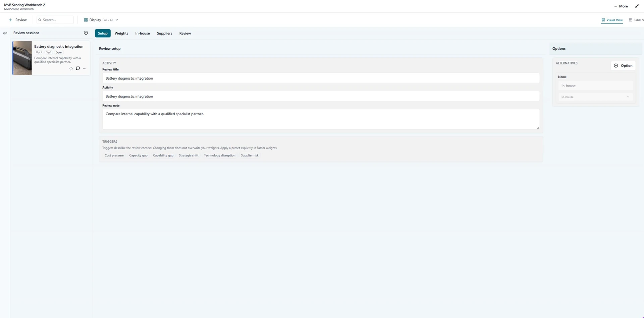Open the Battery diagnostic integration card thumbnail
Image resolution: width=644 pixels, height=318 pixels.
(x=22, y=58)
